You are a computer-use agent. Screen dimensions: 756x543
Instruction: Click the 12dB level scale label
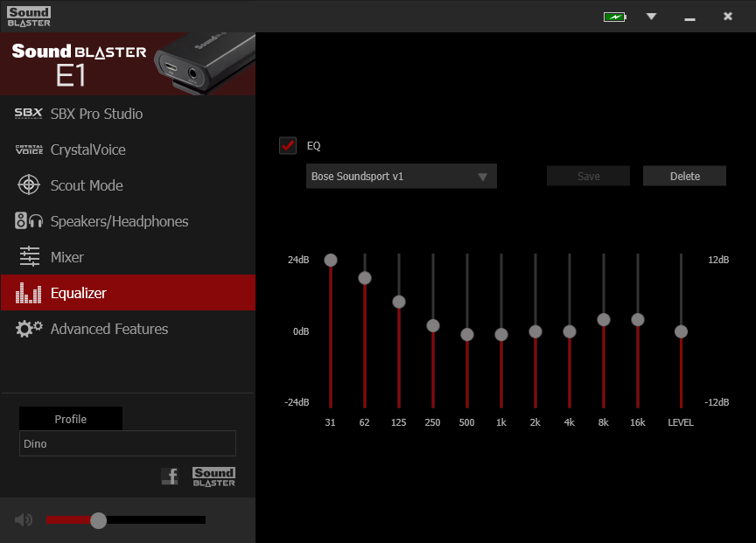(x=718, y=260)
